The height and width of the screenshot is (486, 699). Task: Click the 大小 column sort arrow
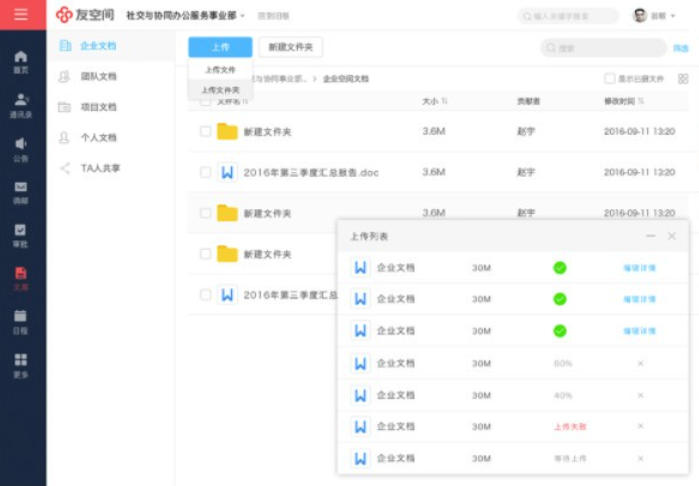pos(445,101)
